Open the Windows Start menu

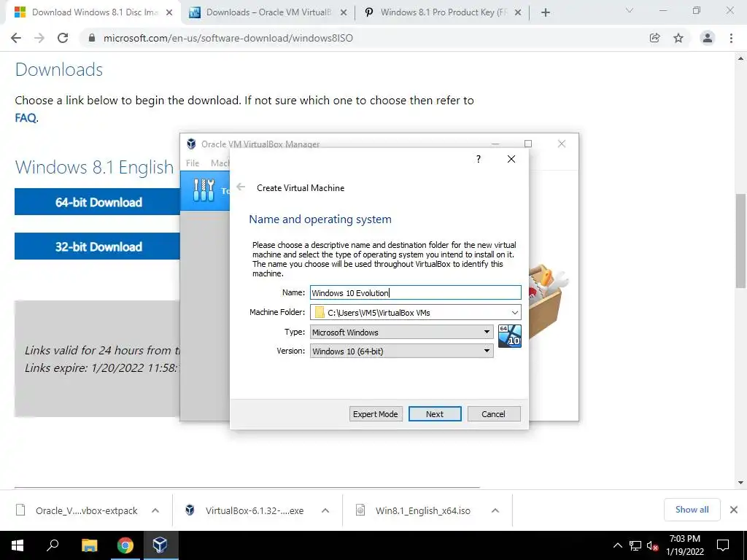[x=18, y=545]
